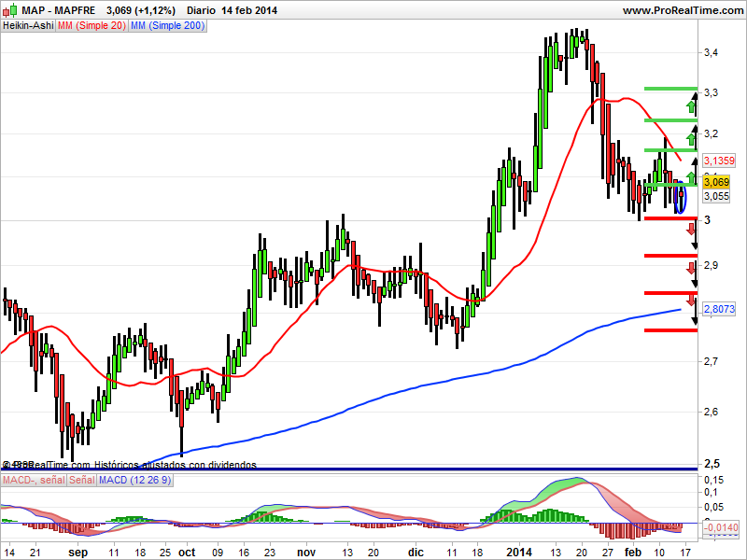Click the blue 2,8073 moving average value

(719, 309)
